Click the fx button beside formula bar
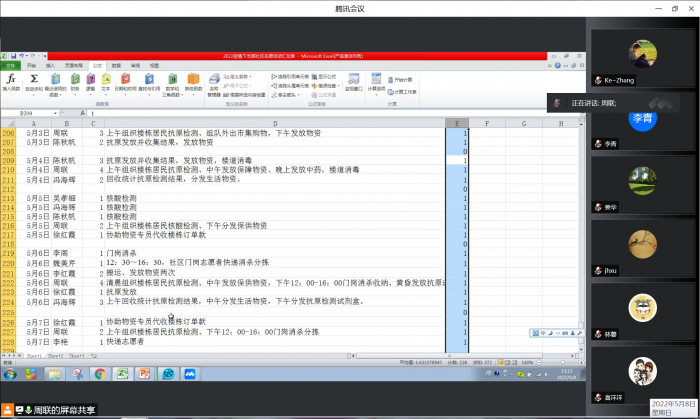This screenshot has width=700, height=419. [x=83, y=113]
